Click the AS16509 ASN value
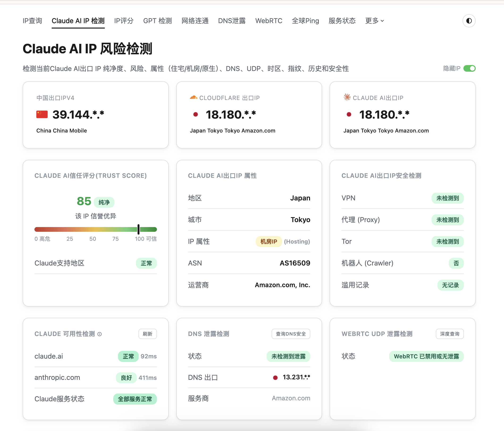Viewport: 504px width, 431px height. point(295,263)
